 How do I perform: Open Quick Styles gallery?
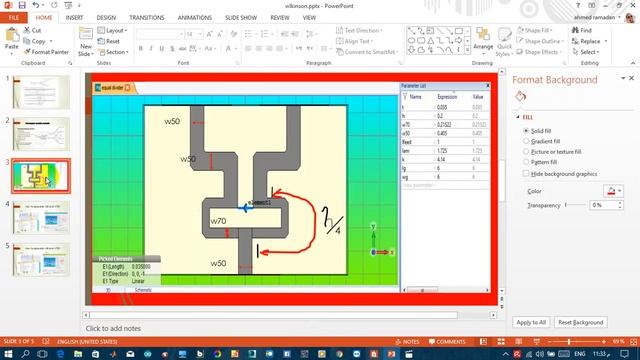[x=504, y=42]
